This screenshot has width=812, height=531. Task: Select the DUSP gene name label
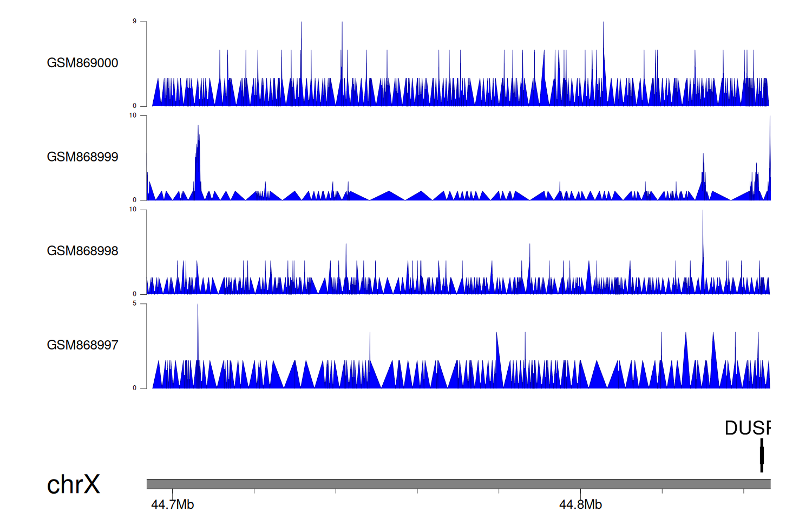(x=747, y=428)
